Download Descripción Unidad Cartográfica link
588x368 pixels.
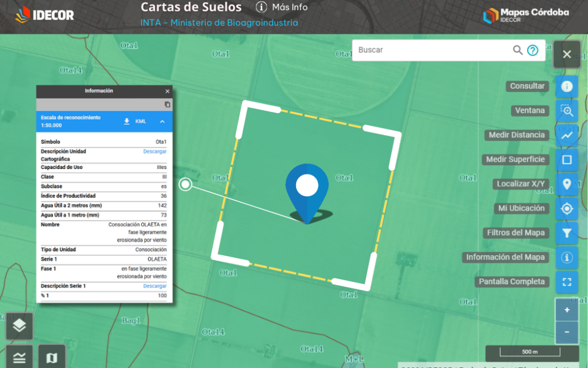pyautogui.click(x=155, y=152)
